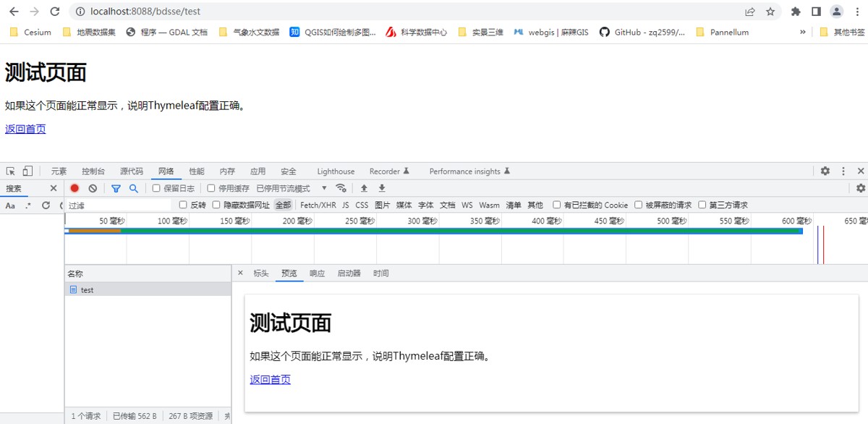Tick the 隐藏数据网址 checkbox
This screenshot has height=424, width=868.
[x=216, y=205]
